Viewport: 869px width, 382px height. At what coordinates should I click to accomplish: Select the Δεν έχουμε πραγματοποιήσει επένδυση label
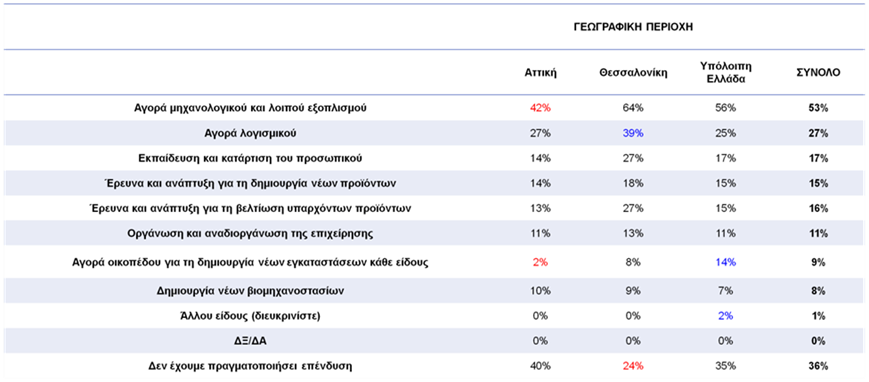coord(251,366)
